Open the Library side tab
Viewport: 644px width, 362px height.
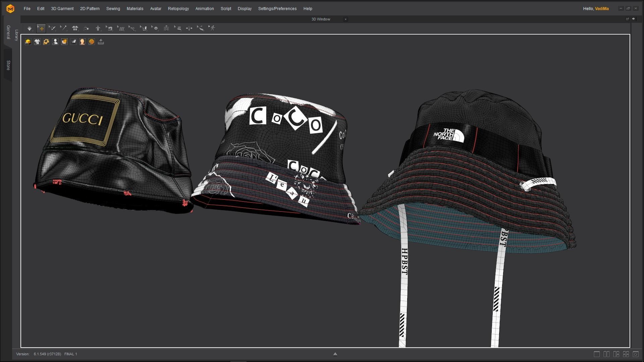pyautogui.click(x=16, y=35)
